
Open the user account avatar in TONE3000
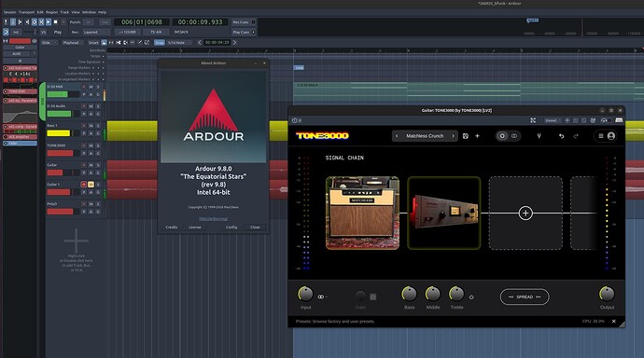(611, 136)
